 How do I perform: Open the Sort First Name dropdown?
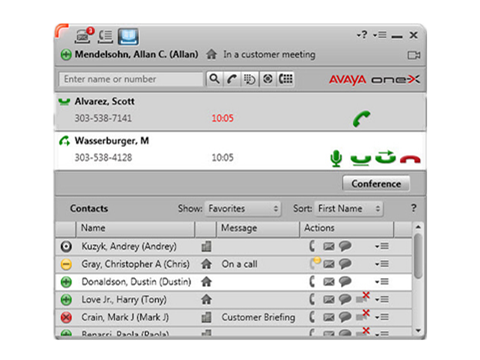(349, 209)
